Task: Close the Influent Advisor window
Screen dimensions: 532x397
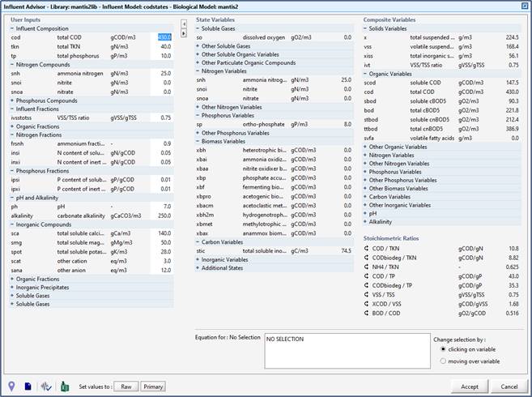Action: (525, 6)
